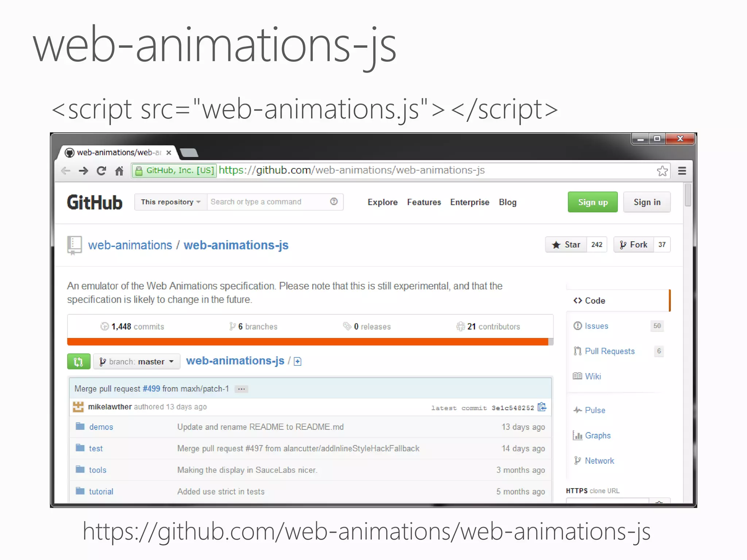Click GitHub, Inc. security badge
747x560 pixels.
click(x=174, y=170)
